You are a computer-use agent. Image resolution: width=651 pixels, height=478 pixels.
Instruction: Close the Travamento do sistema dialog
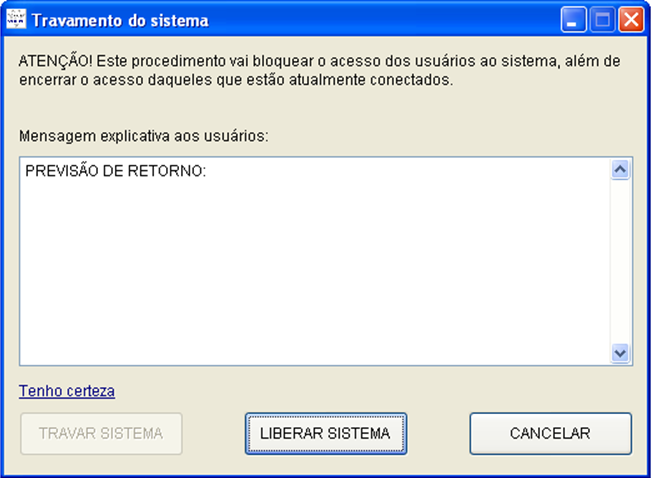tap(631, 19)
